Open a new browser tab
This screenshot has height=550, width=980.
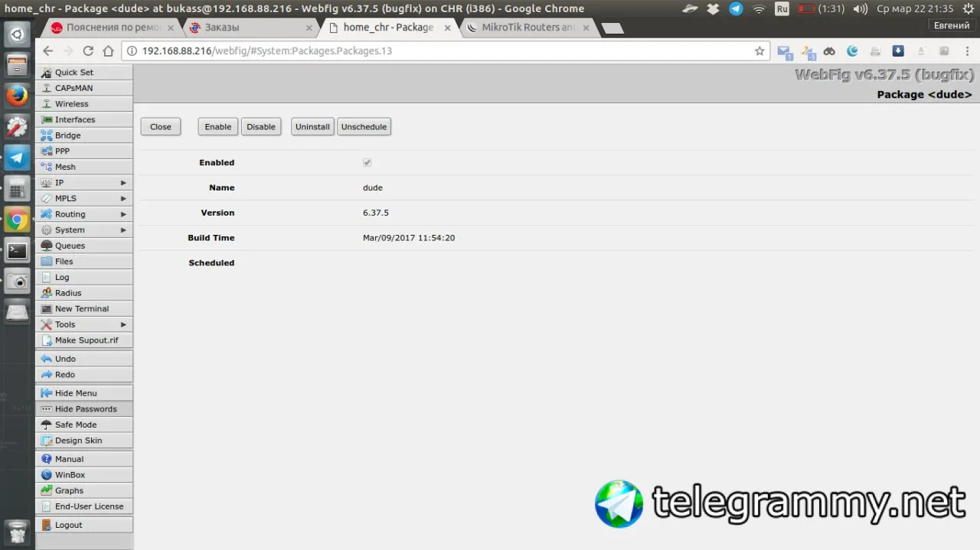[x=612, y=28]
